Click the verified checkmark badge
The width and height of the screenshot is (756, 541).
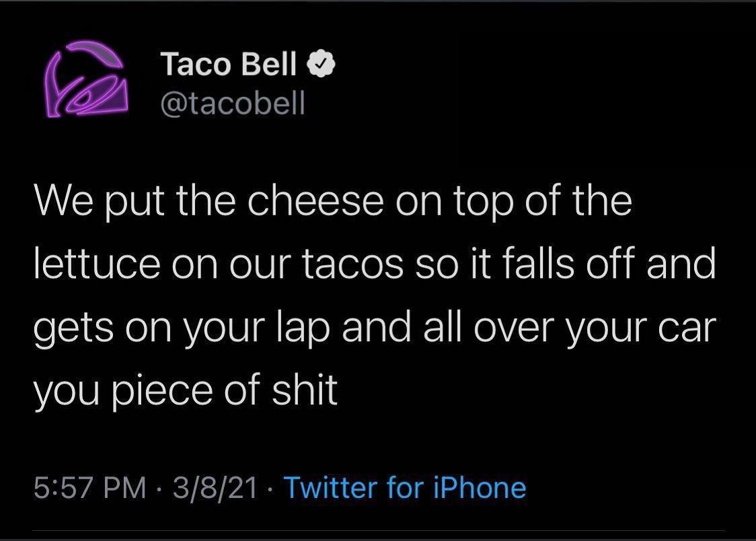(321, 65)
